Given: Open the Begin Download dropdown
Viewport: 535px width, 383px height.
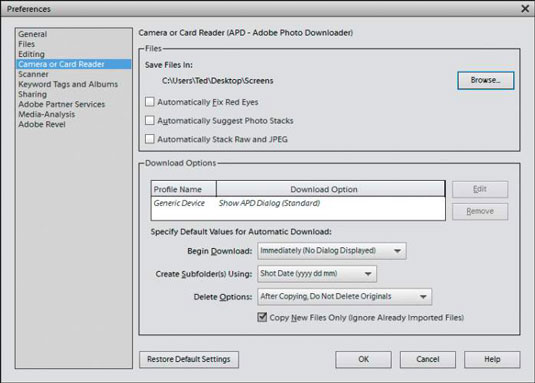Looking at the screenshot, I should 332,251.
